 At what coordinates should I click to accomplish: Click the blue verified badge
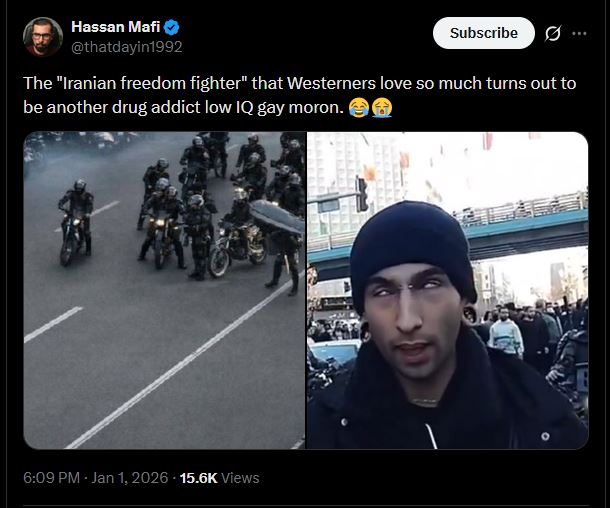[x=171, y=27]
